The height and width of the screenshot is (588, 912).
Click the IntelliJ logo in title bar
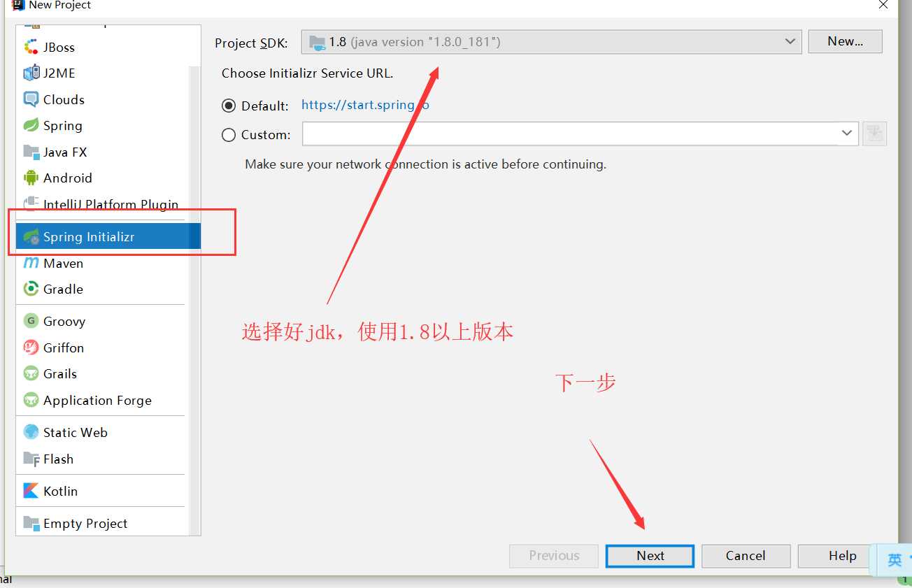18,5
